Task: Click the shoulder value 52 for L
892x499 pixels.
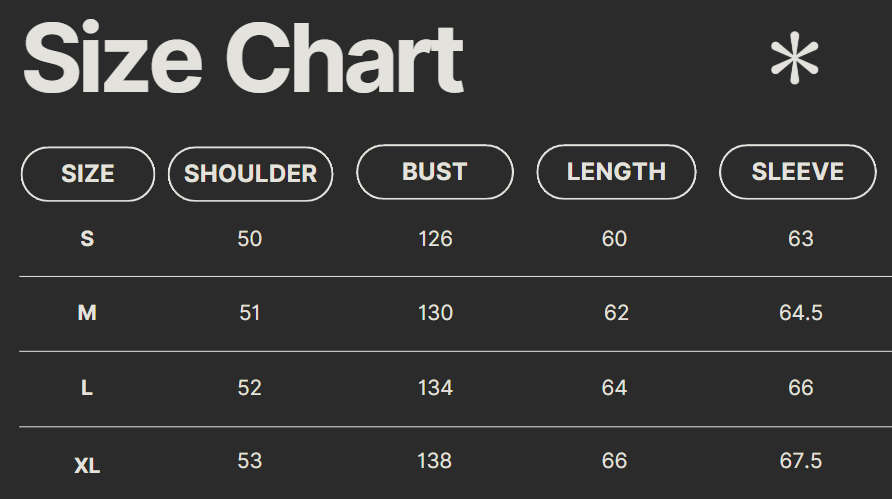Action: tap(250, 388)
